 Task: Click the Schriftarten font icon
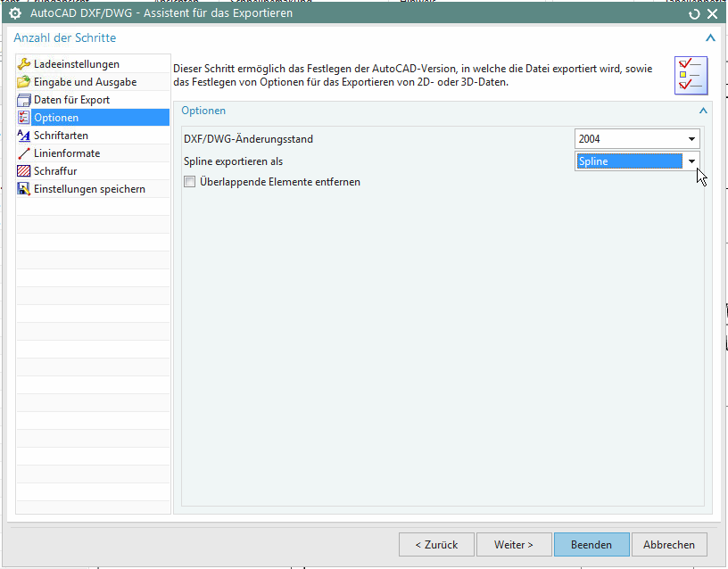point(24,136)
